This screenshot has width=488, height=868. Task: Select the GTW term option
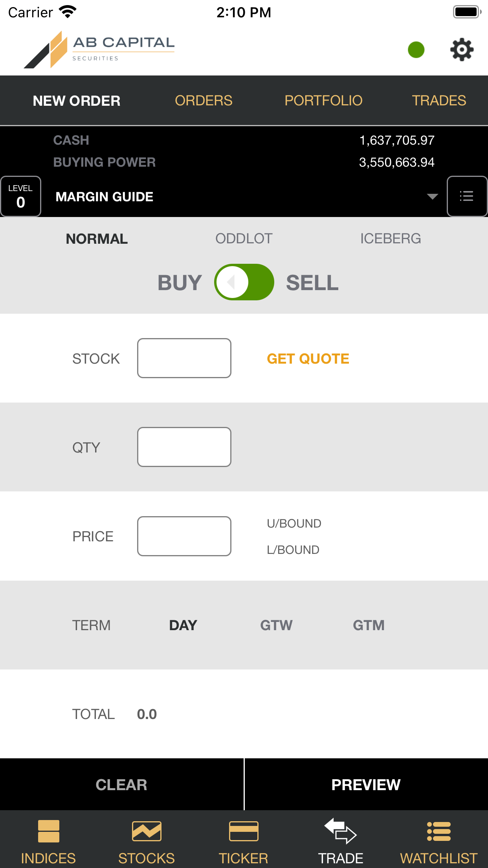coord(276,625)
